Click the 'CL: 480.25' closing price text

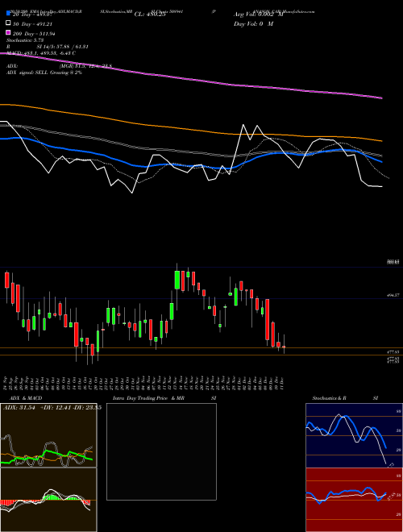(150, 15)
